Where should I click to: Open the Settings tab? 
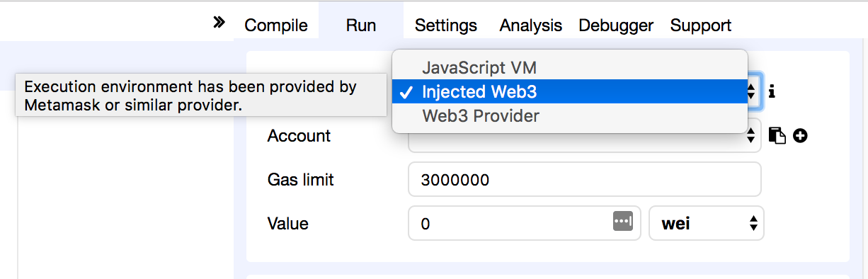(x=446, y=25)
